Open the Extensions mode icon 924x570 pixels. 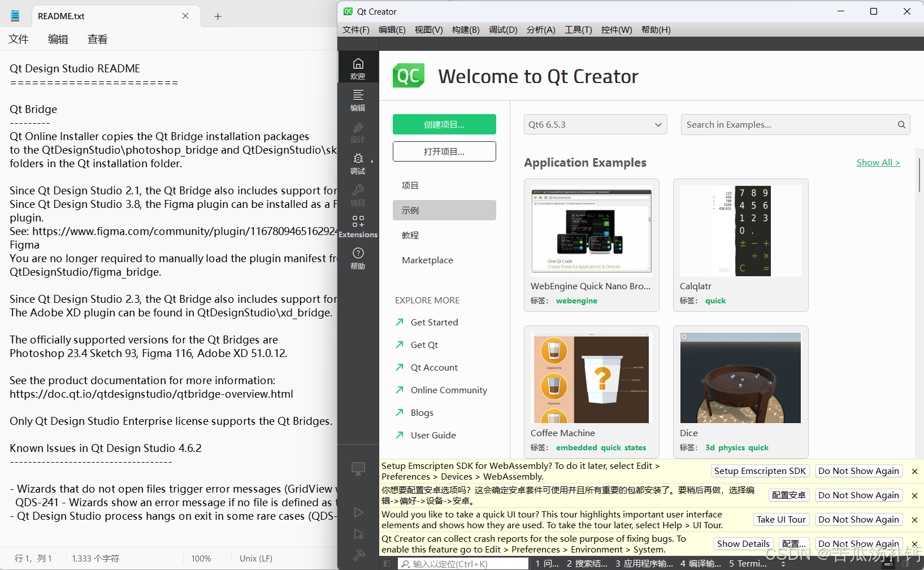tap(358, 226)
